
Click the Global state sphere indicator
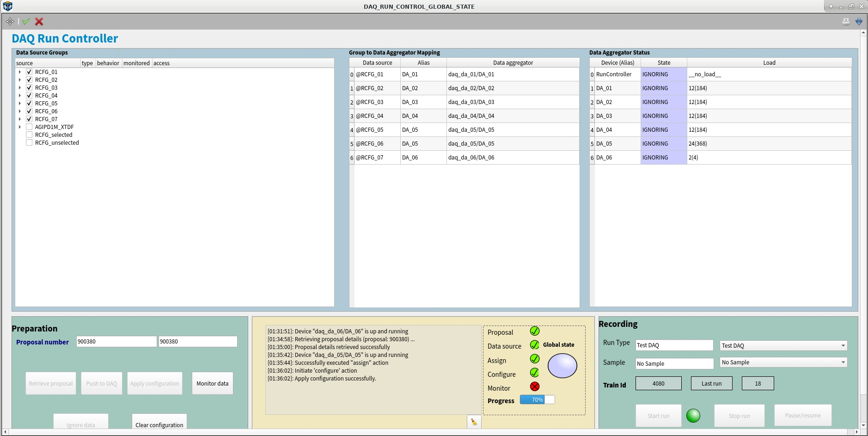[x=562, y=366]
